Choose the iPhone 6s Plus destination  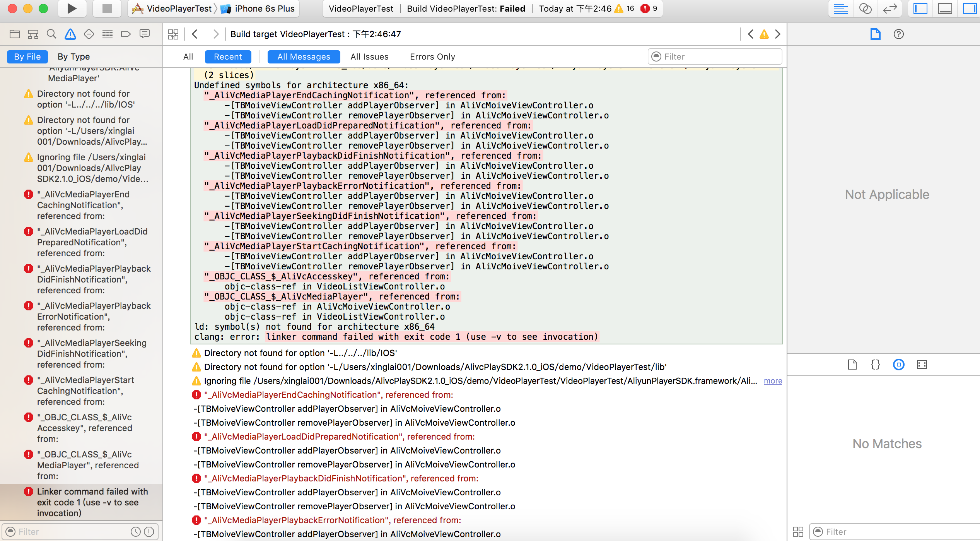coord(258,9)
